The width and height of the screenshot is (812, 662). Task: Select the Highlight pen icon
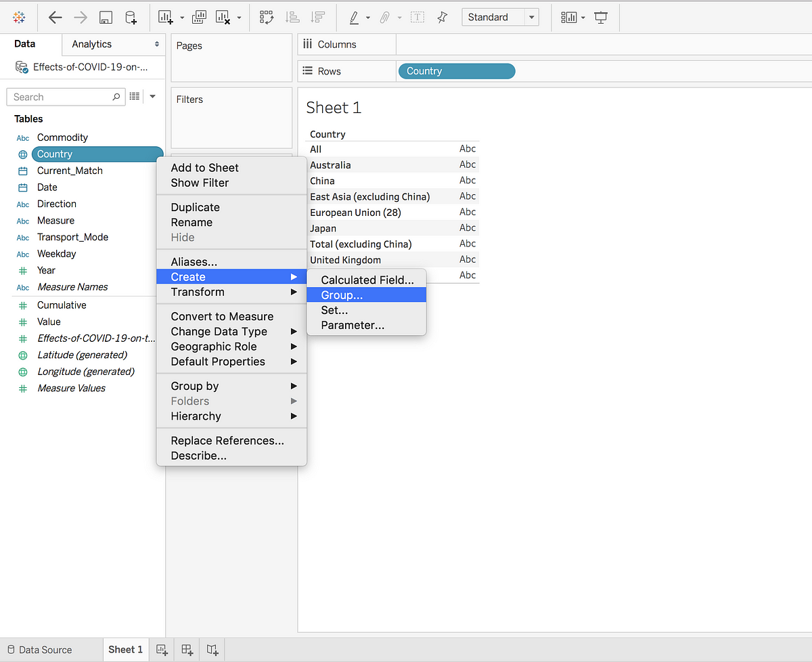355,17
